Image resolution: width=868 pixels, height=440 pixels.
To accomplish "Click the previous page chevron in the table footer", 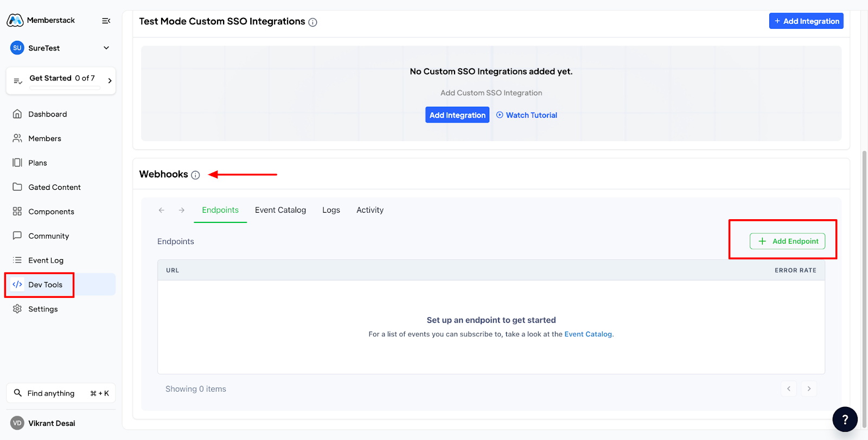I will (x=789, y=388).
